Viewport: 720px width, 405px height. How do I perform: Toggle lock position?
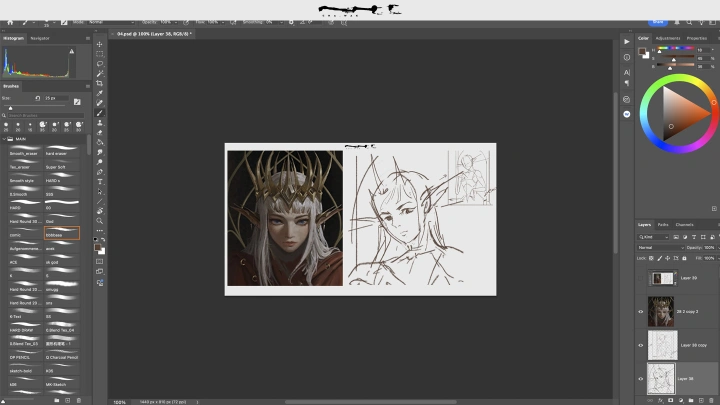click(x=668, y=258)
